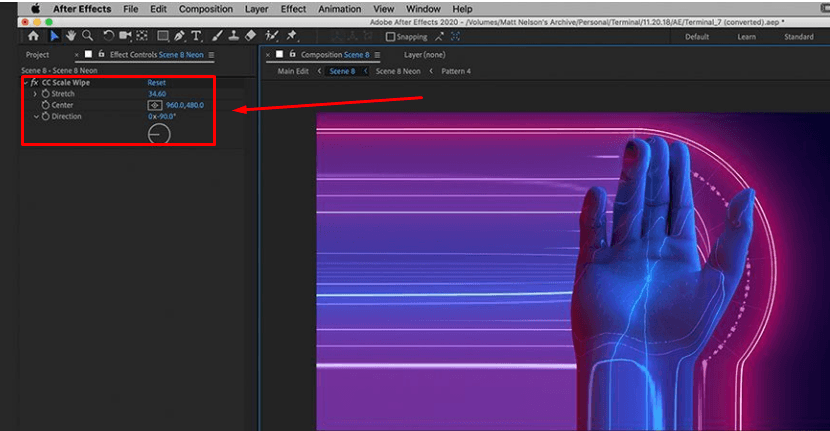830x431 pixels.
Task: Click Direction value 0x-90.0°
Action: click(x=162, y=116)
